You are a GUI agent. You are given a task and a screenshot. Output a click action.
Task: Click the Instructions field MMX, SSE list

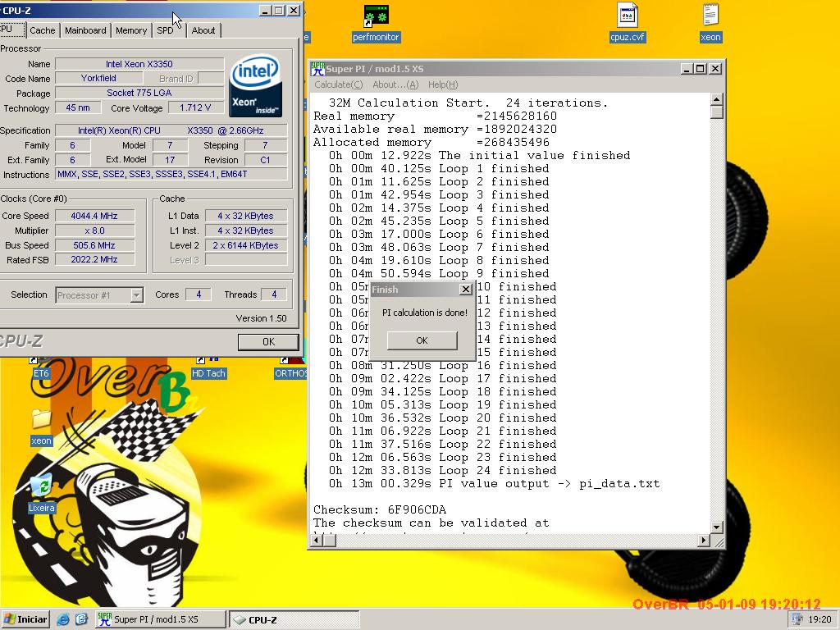tap(171, 174)
